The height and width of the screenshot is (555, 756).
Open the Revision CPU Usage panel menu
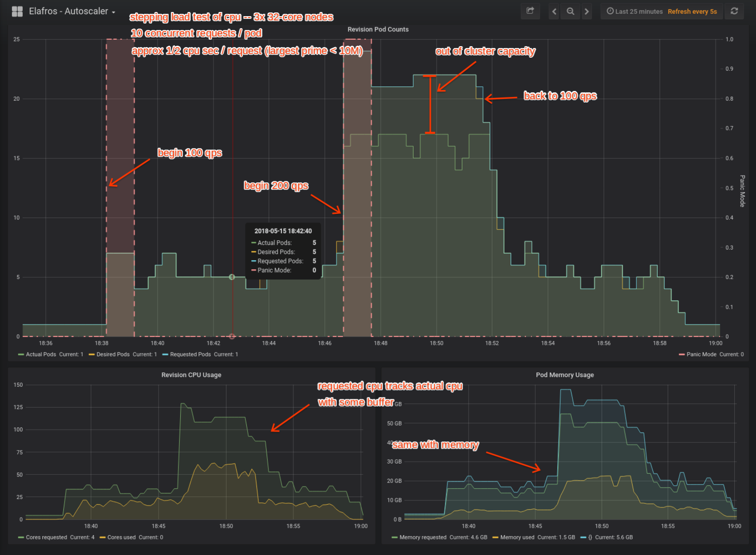(x=191, y=375)
